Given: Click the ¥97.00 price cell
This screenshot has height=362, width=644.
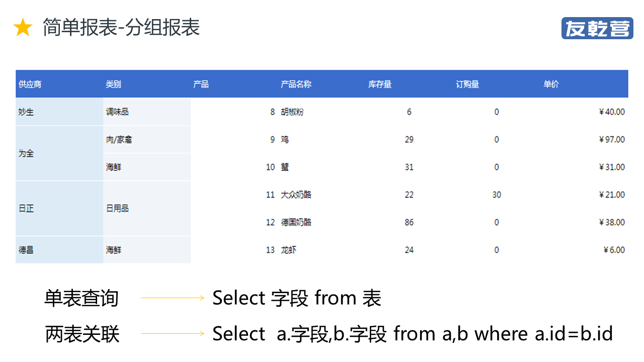Looking at the screenshot, I should tap(612, 140).
